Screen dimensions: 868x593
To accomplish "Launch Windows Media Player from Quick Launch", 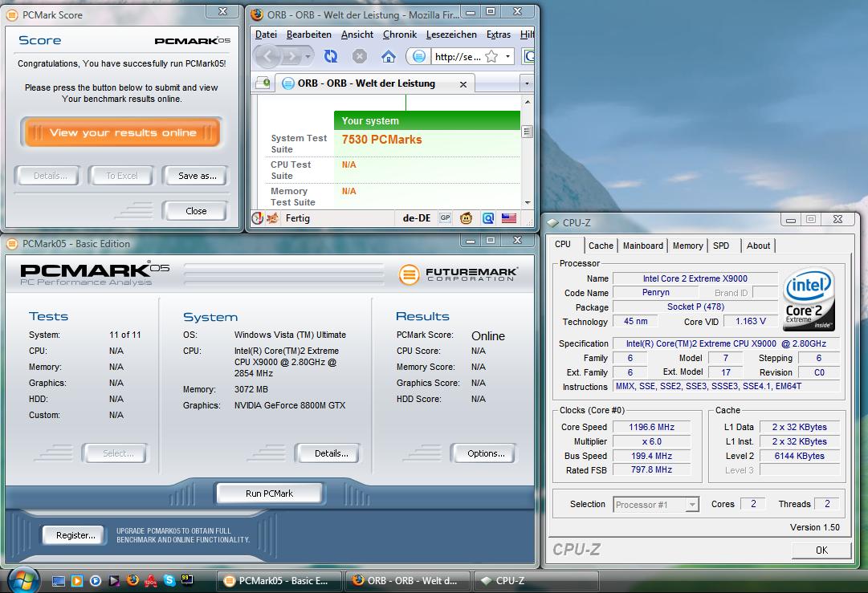I will (96, 580).
